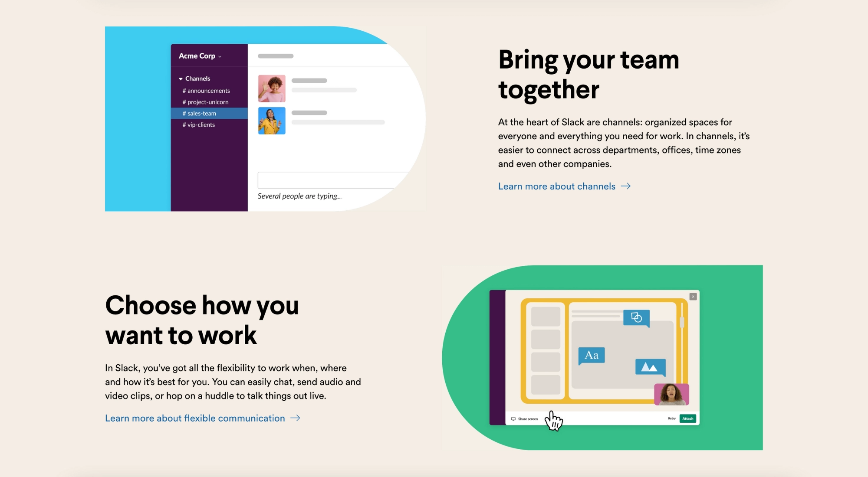The height and width of the screenshot is (477, 868).
Task: Click the sales-team channel tab
Action: point(201,113)
